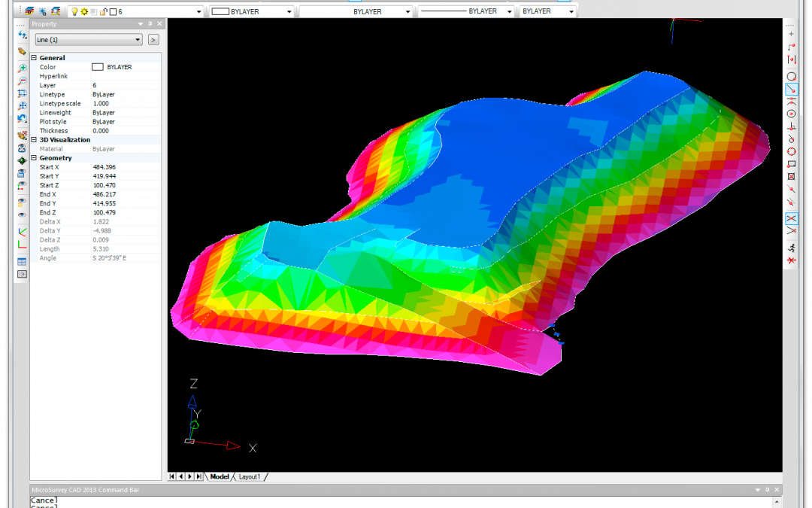Activate the Pan view tool
Viewport: 812px width, 508px height.
point(23,106)
